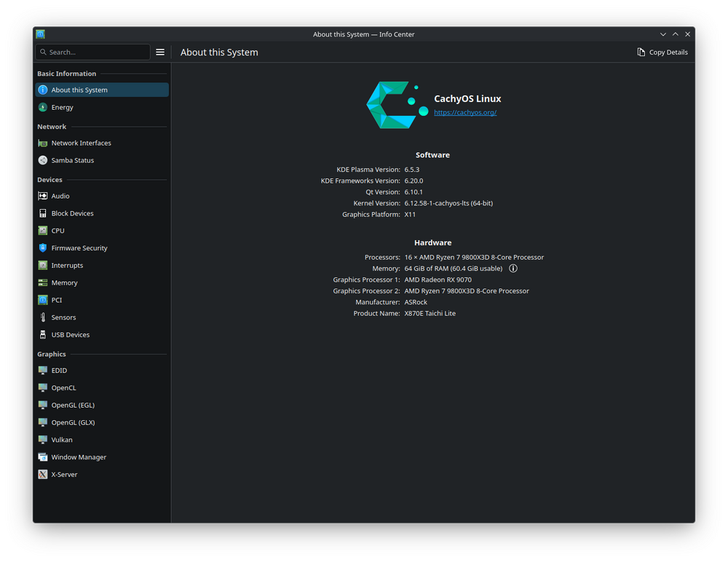Click the memory info circle icon
The height and width of the screenshot is (562, 728).
click(513, 269)
